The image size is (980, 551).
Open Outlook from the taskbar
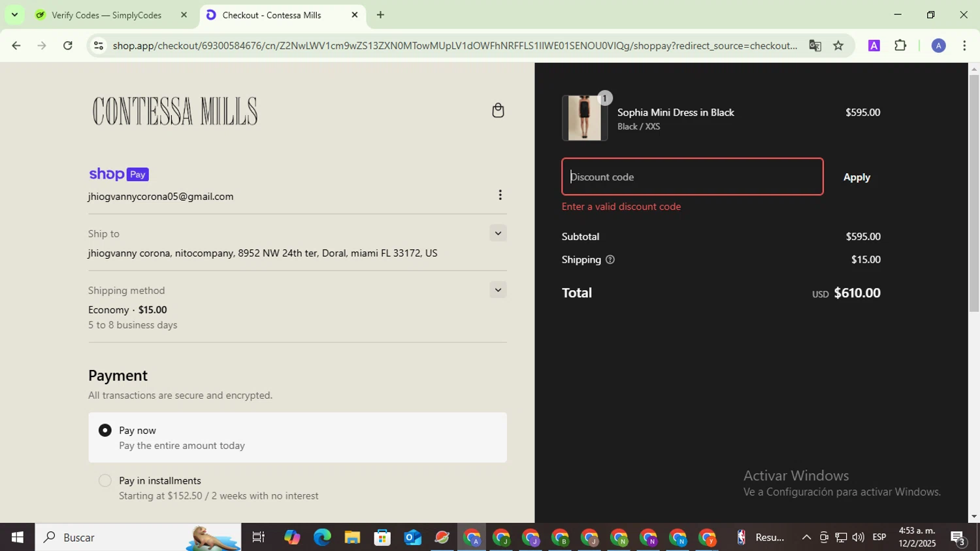(412, 537)
